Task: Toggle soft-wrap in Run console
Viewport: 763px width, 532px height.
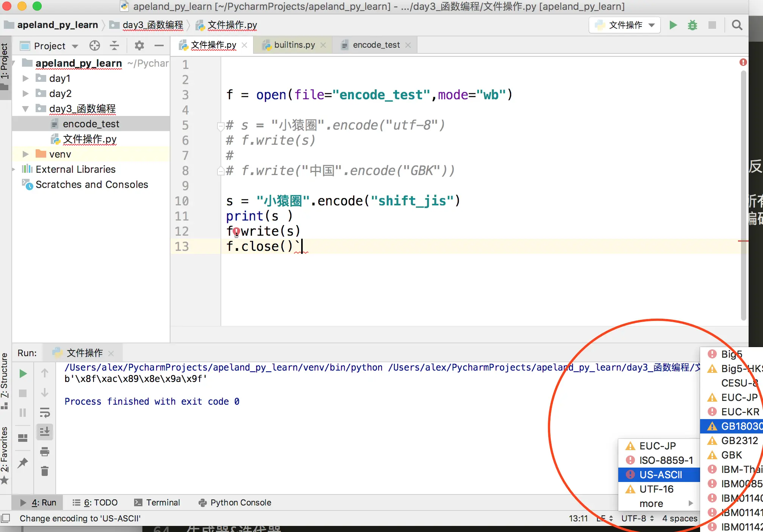Action: 45,412
